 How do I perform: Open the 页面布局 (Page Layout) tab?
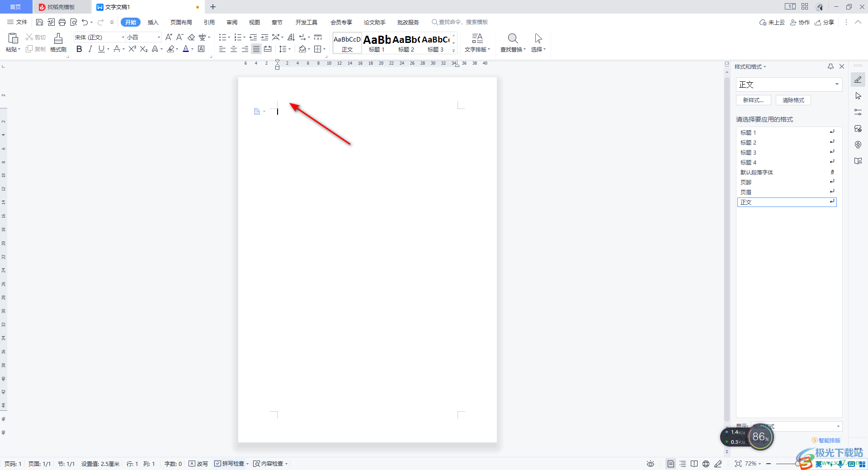(x=181, y=22)
